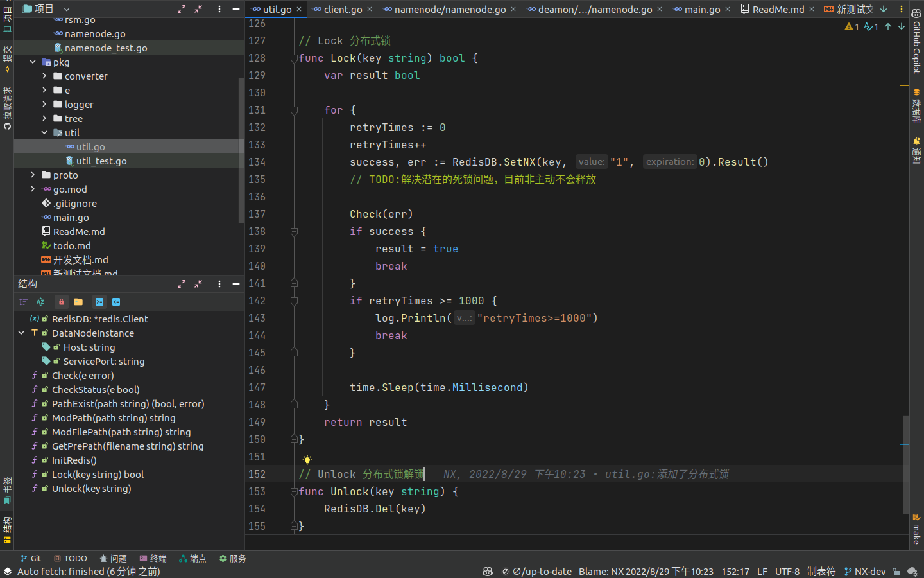Viewport: 924px width, 578px height.
Task: Click the light bulb quick-fix icon
Action: (307, 460)
